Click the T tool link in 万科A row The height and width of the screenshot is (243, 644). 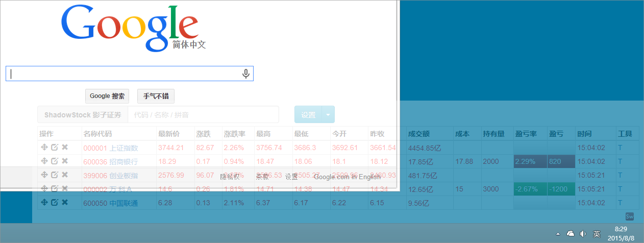(620, 189)
